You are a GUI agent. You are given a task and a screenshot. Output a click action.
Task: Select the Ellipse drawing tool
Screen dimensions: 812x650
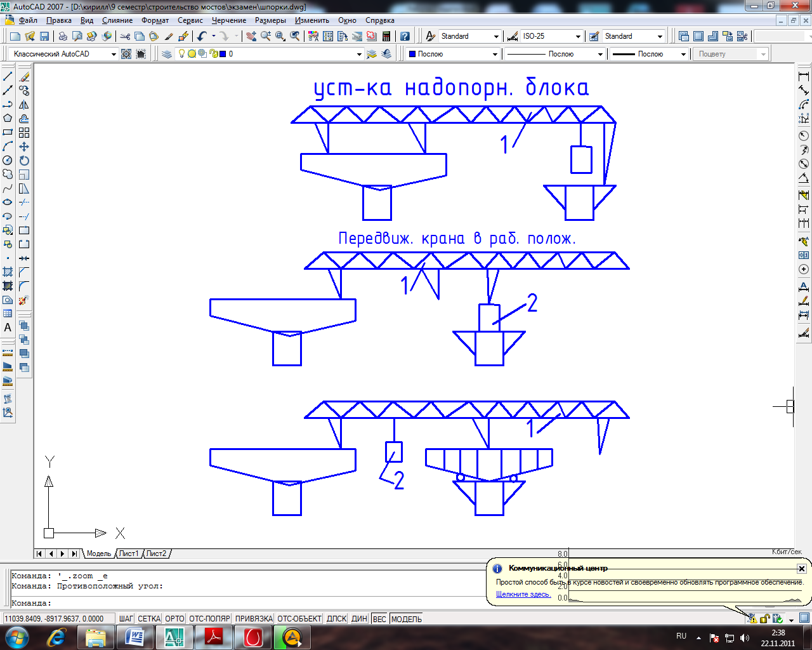pyautogui.click(x=8, y=202)
